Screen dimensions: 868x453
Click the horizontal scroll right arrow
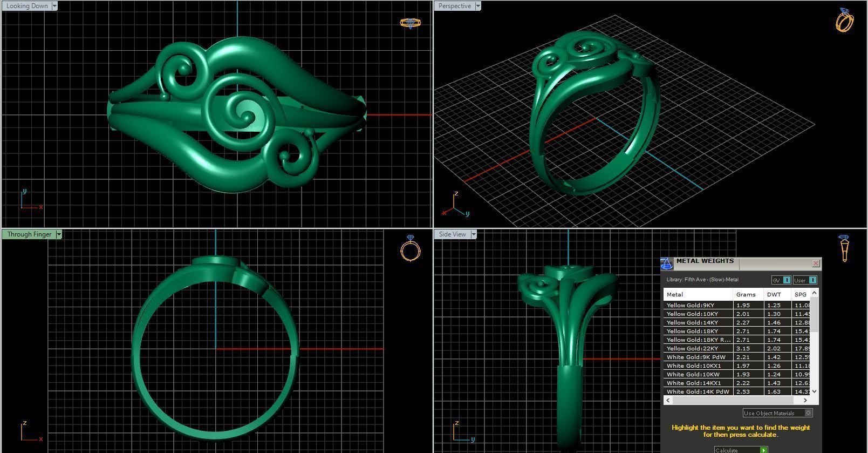pyautogui.click(x=805, y=400)
